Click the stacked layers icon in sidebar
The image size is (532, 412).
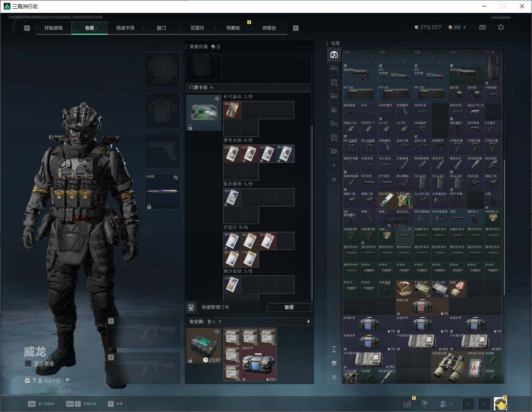[334, 363]
